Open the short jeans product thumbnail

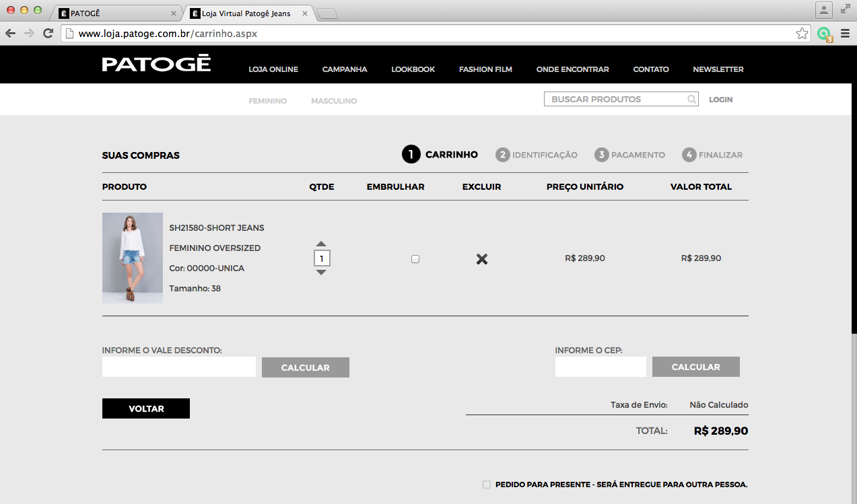click(x=133, y=258)
